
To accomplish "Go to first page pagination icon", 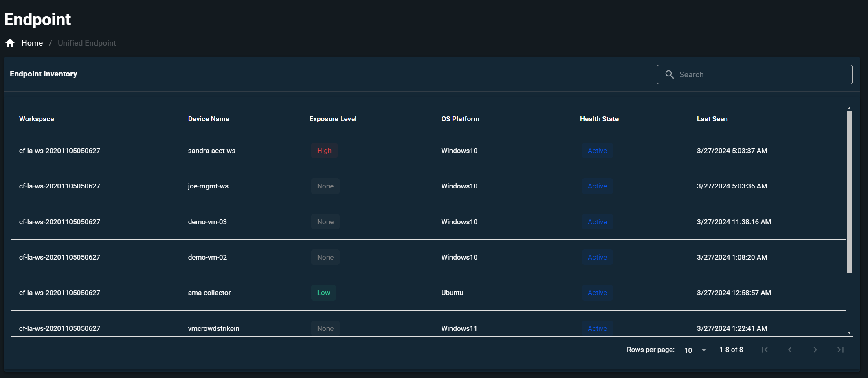I will tap(765, 350).
